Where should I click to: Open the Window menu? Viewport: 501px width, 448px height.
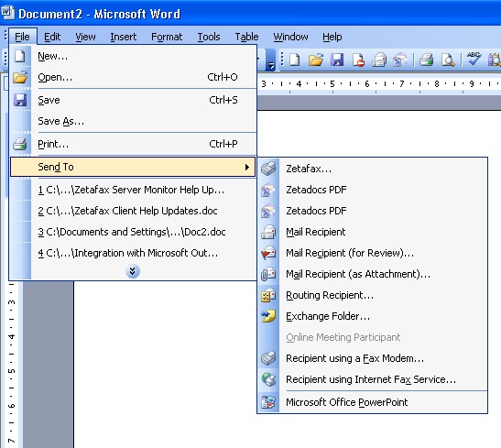pyautogui.click(x=290, y=37)
